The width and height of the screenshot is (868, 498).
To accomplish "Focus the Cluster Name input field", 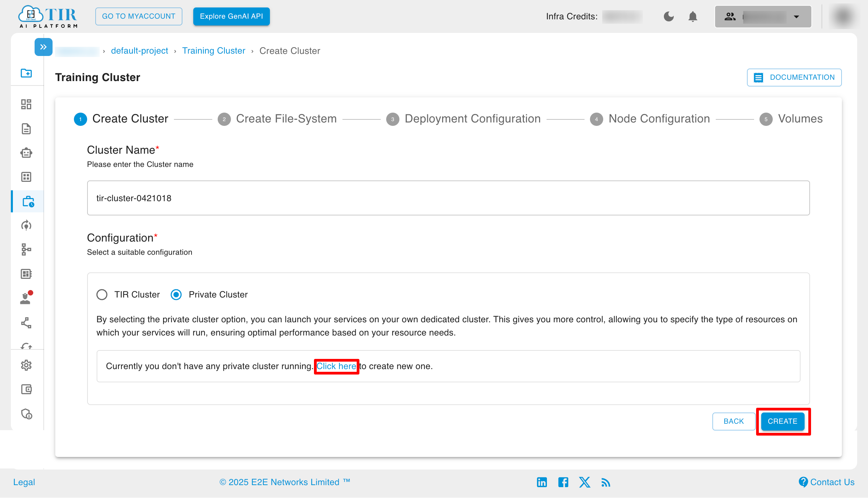I will tap(448, 198).
